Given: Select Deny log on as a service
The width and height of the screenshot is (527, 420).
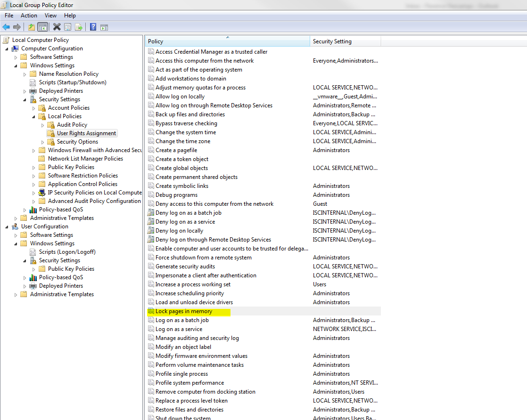Looking at the screenshot, I should (185, 222).
